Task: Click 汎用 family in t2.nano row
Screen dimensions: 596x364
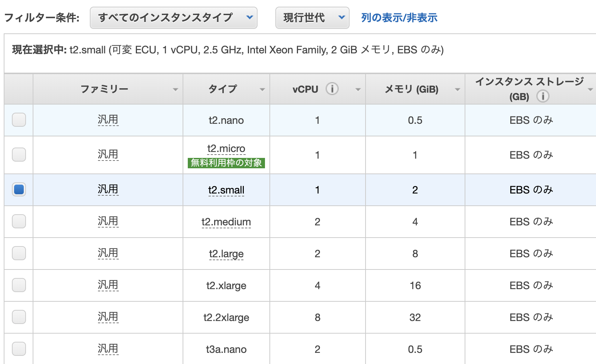Action: point(108,120)
